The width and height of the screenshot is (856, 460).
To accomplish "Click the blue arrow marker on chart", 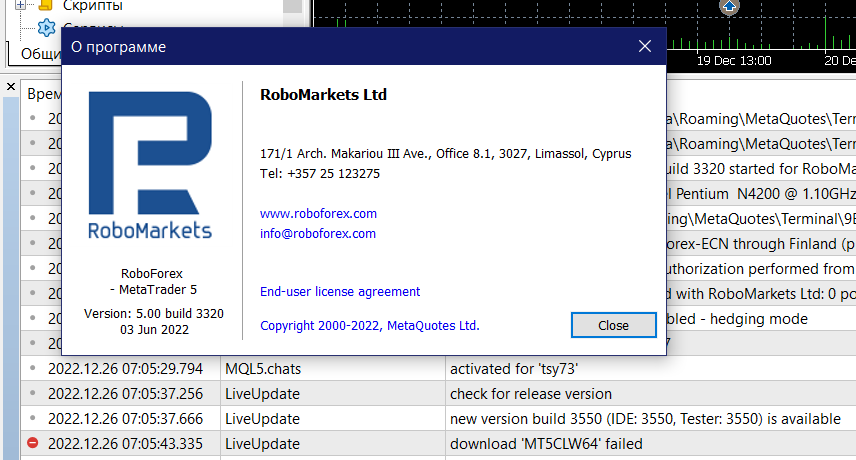I will coord(729,7).
